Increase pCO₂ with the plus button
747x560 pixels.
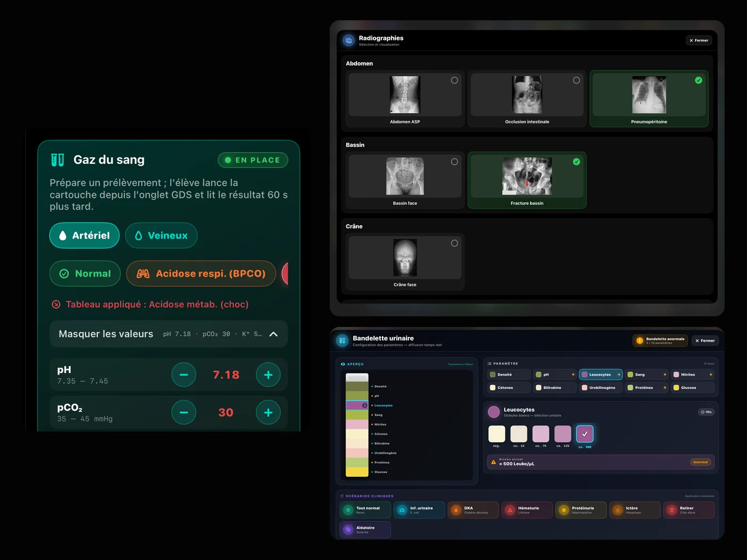pyautogui.click(x=268, y=412)
